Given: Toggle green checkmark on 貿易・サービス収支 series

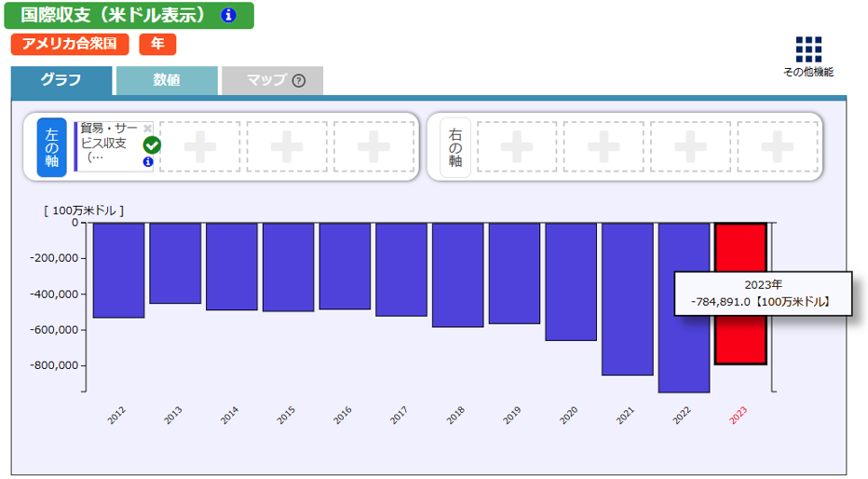Looking at the screenshot, I should (152, 145).
